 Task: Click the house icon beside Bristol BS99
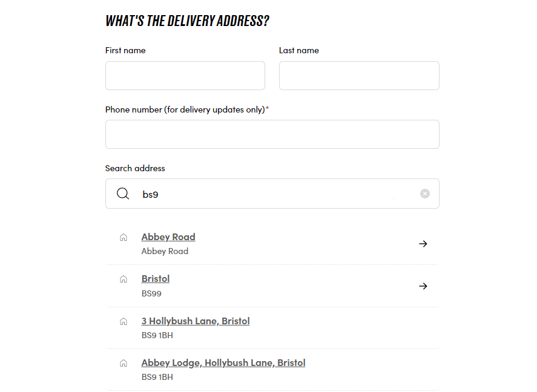click(x=124, y=278)
